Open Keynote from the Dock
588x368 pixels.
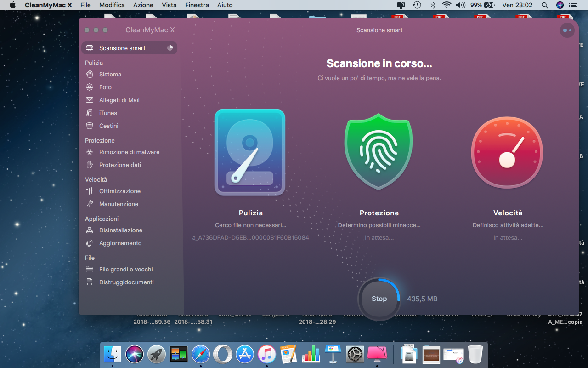pyautogui.click(x=333, y=354)
